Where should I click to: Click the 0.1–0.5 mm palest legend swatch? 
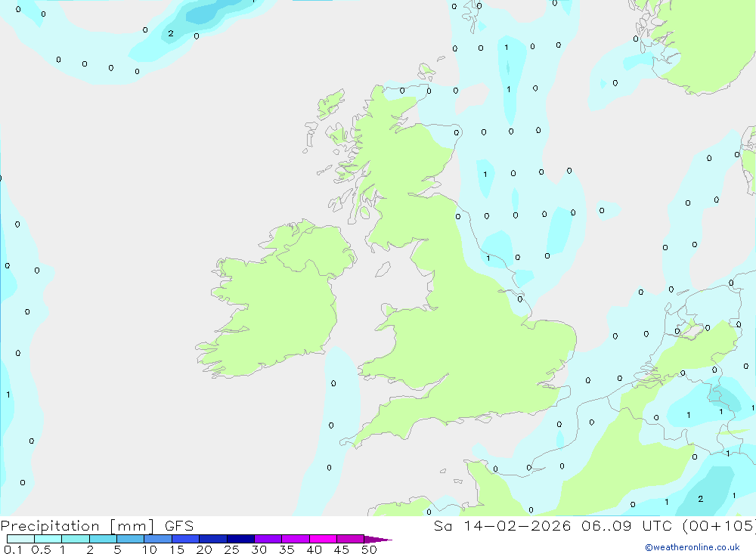tap(20, 539)
